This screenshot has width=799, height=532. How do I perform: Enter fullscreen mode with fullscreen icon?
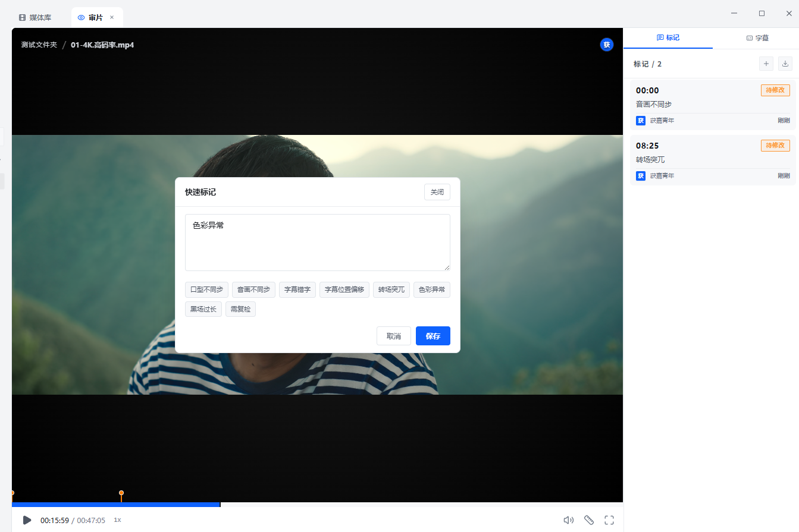coord(609,520)
